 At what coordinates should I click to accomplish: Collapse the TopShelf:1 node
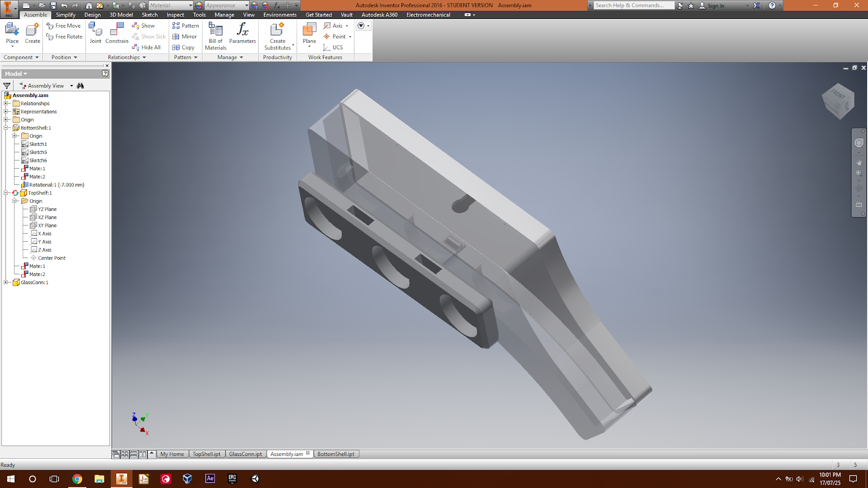pos(6,192)
